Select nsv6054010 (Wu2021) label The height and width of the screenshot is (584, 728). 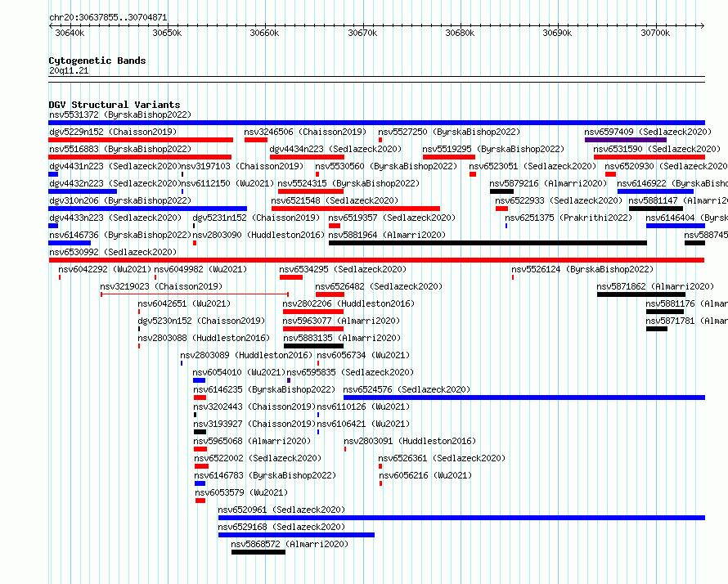[x=239, y=372]
